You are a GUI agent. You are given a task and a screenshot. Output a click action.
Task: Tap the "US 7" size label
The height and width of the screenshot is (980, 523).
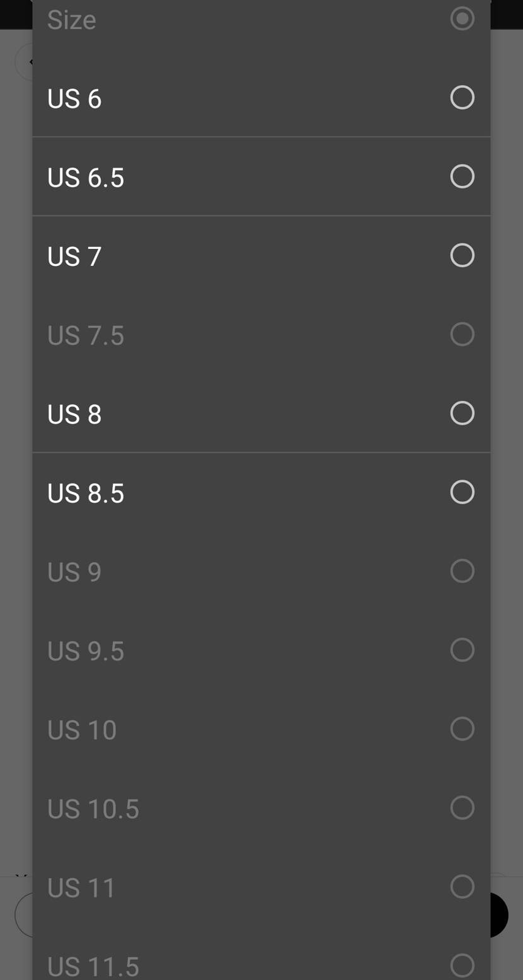click(x=74, y=257)
